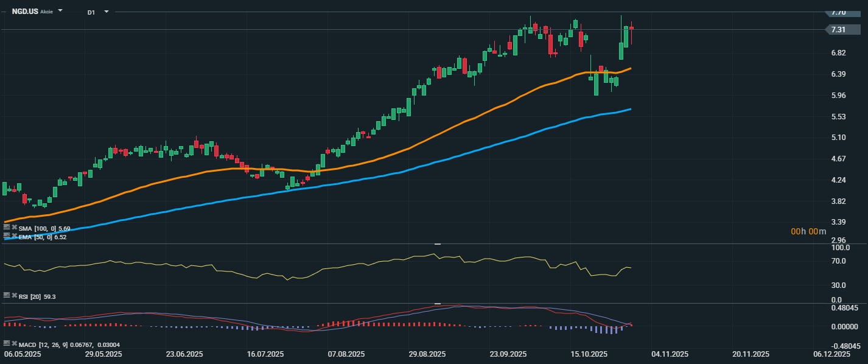Click the 00h 00m candle countdown timer
868x364 pixels.
tap(808, 231)
